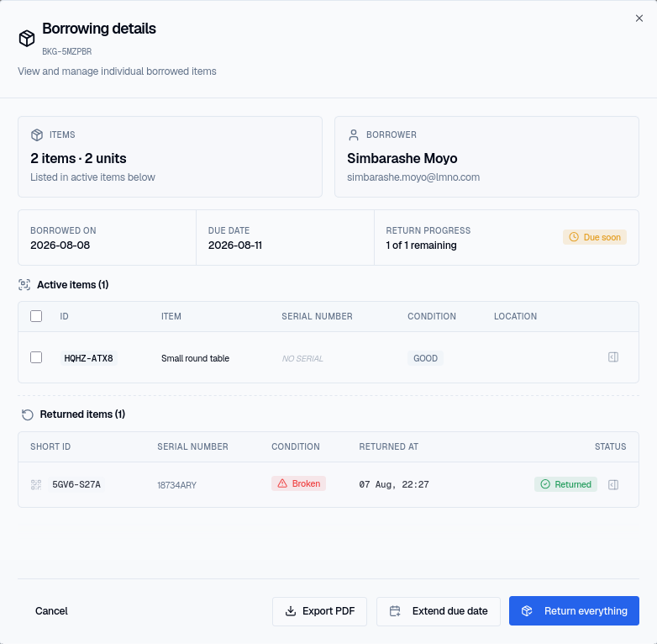This screenshot has height=644, width=657.
Task: Click the Active items (1) heading
Action: [x=73, y=285]
